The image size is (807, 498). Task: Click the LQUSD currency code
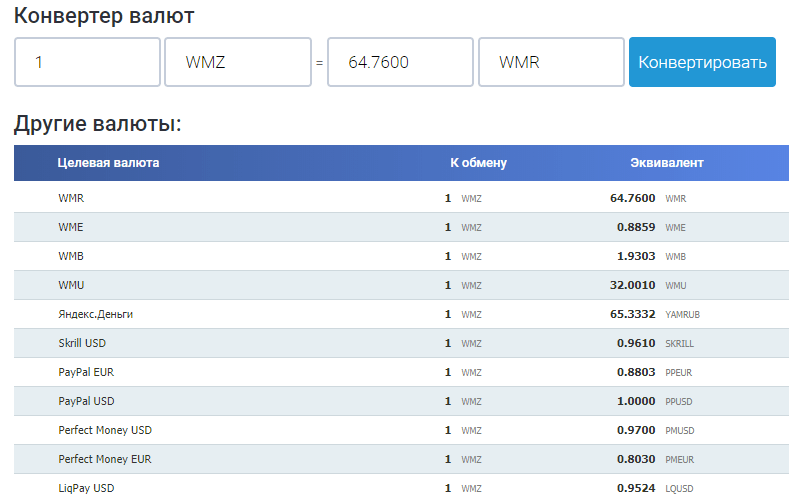[x=679, y=489]
